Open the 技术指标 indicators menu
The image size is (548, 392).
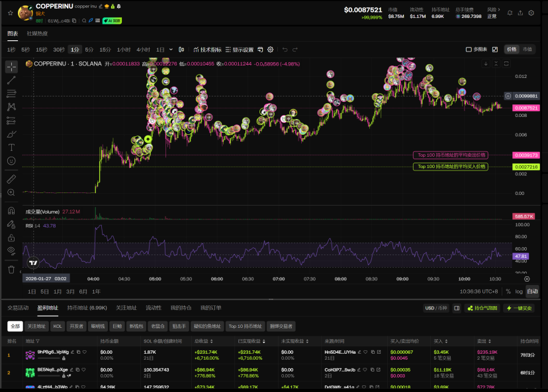[x=207, y=50]
